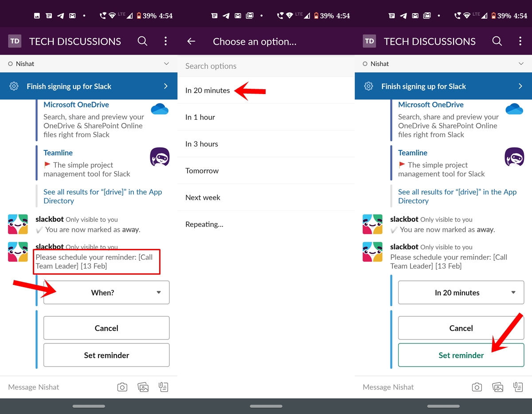Tap Wi-Fi indicator in right status bar
The width and height of the screenshot is (532, 414).
[467, 16]
